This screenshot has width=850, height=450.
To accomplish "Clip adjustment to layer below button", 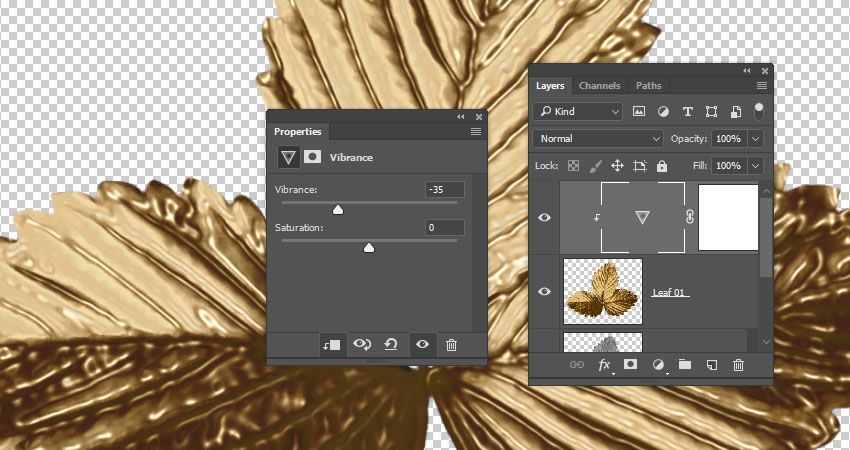I will [x=331, y=345].
